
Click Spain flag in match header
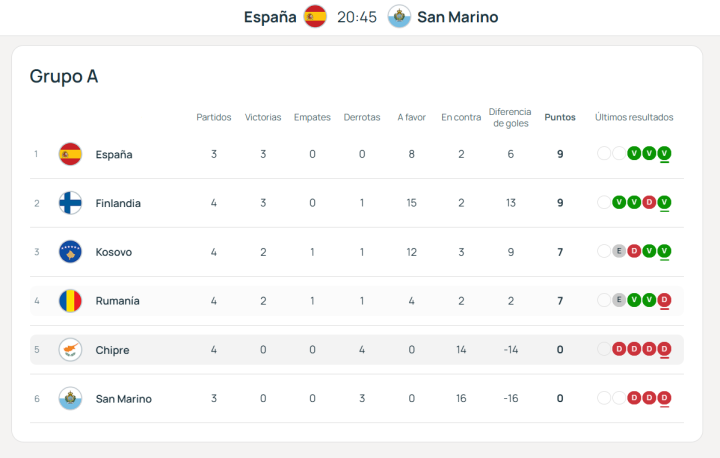pyautogui.click(x=315, y=16)
